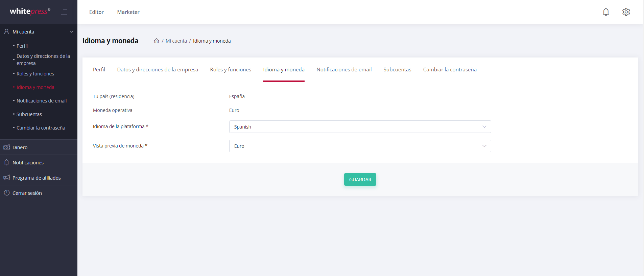Click the Mi cuenta breadcrumb link
The height and width of the screenshot is (276, 644).
point(176,41)
